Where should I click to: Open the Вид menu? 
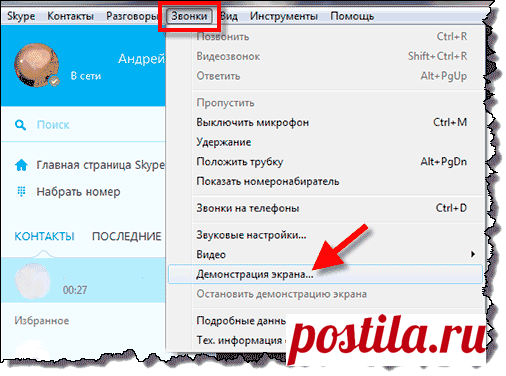[229, 16]
